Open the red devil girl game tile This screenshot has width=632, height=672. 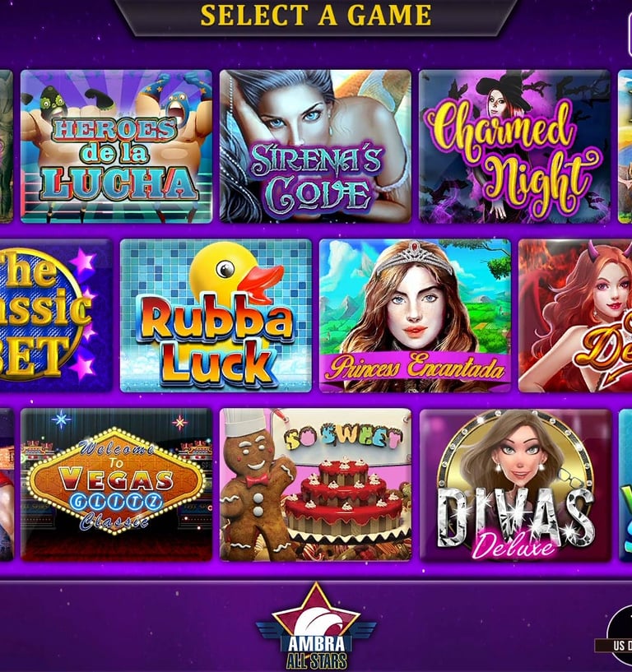[x=575, y=315]
